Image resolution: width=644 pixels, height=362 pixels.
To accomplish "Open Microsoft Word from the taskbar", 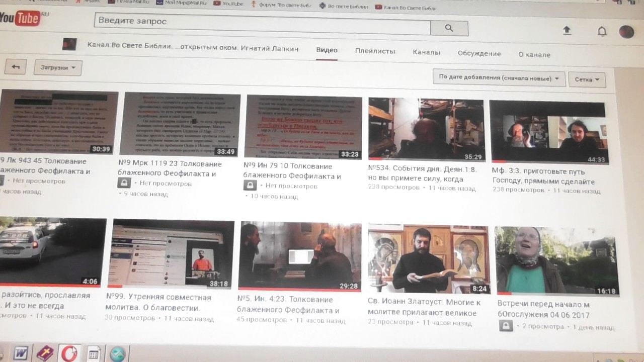I will point(21,353).
